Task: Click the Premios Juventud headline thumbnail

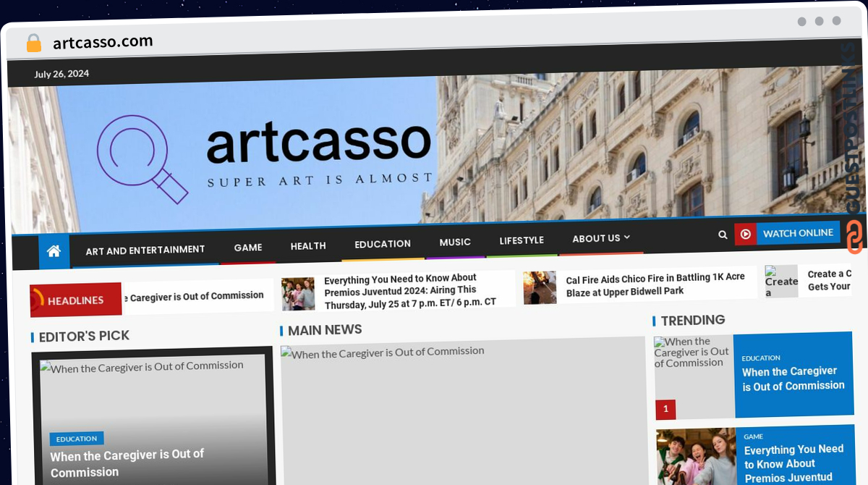Action: (298, 294)
